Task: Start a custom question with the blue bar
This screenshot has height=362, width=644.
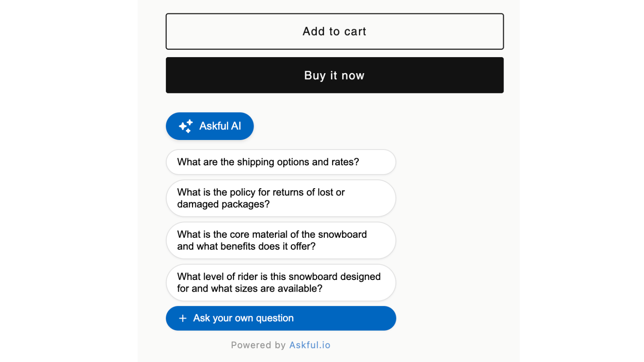Action: point(281,318)
